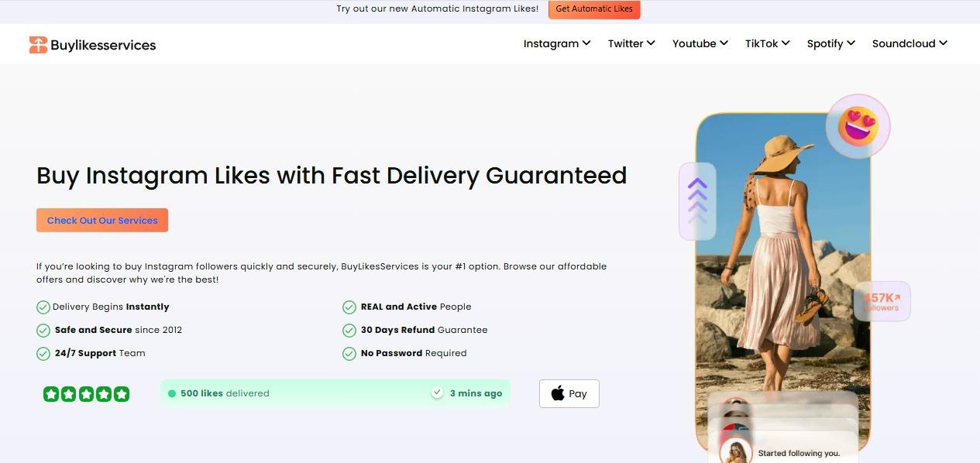
Task: Click the Apple Pay logo badge
Action: [569, 393]
